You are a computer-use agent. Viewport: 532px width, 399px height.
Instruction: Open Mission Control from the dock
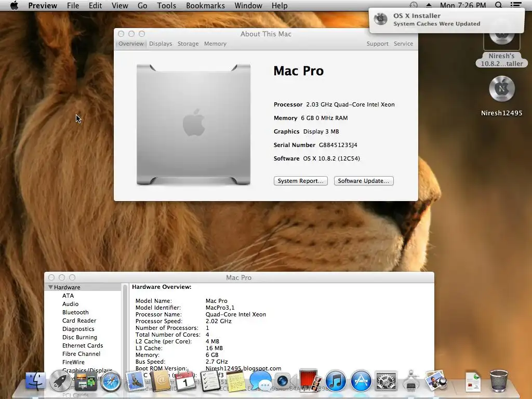click(x=86, y=381)
